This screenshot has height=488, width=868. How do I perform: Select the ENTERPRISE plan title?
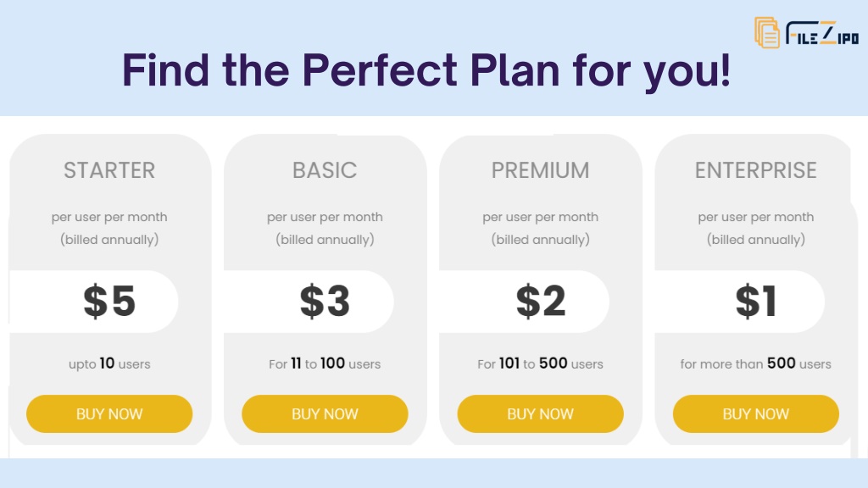755,170
